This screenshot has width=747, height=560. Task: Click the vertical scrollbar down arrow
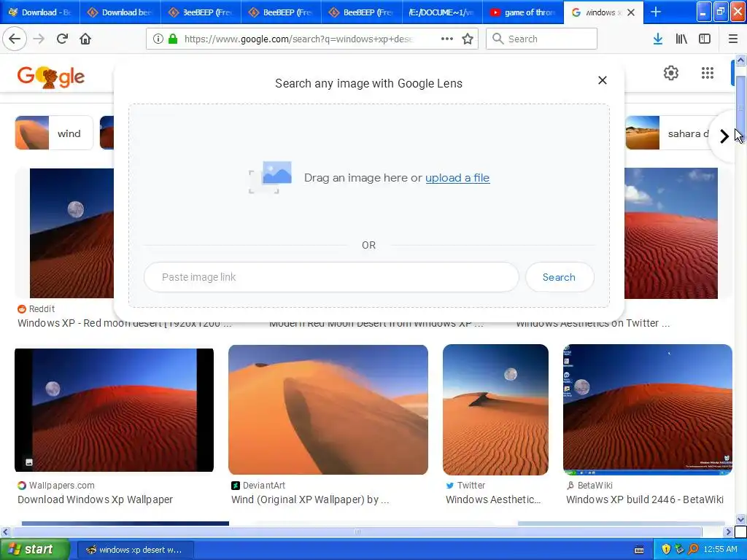[x=740, y=519]
